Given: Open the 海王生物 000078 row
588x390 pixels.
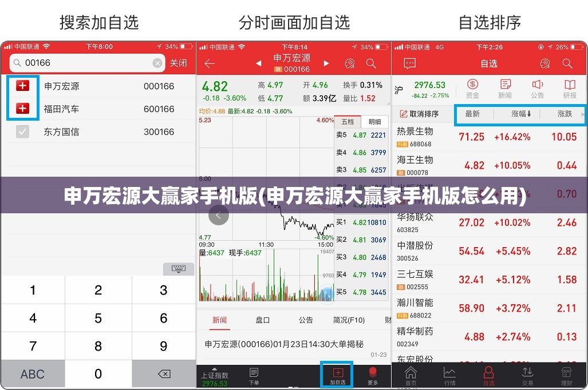Looking at the screenshot, I should click(x=489, y=165).
